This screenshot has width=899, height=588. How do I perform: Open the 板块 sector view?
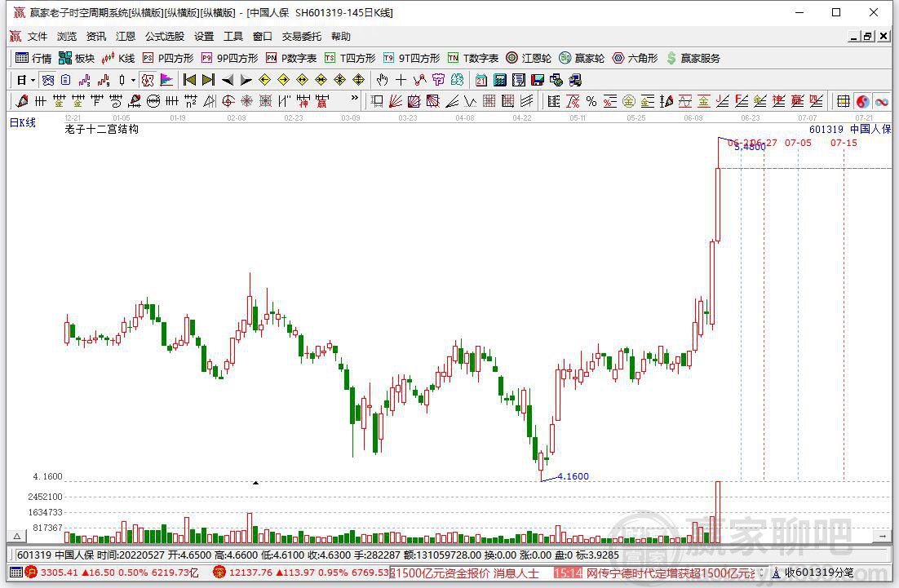[76, 58]
